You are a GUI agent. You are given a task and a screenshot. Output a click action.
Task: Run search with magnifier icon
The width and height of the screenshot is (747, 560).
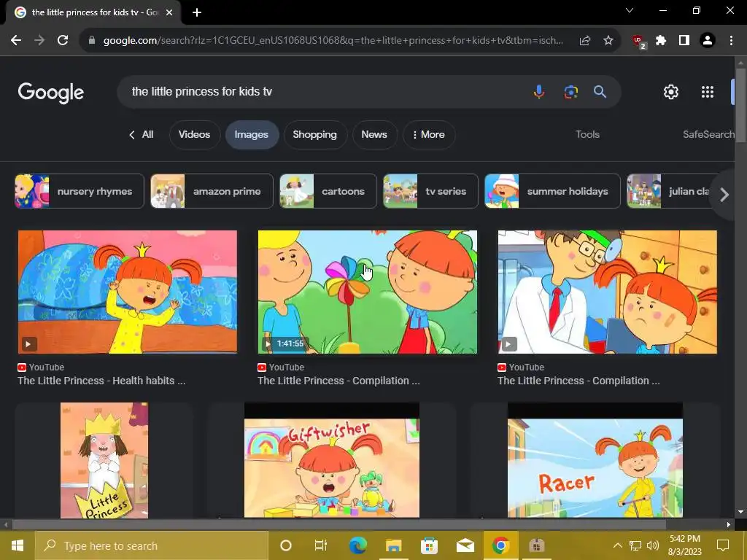[600, 91]
